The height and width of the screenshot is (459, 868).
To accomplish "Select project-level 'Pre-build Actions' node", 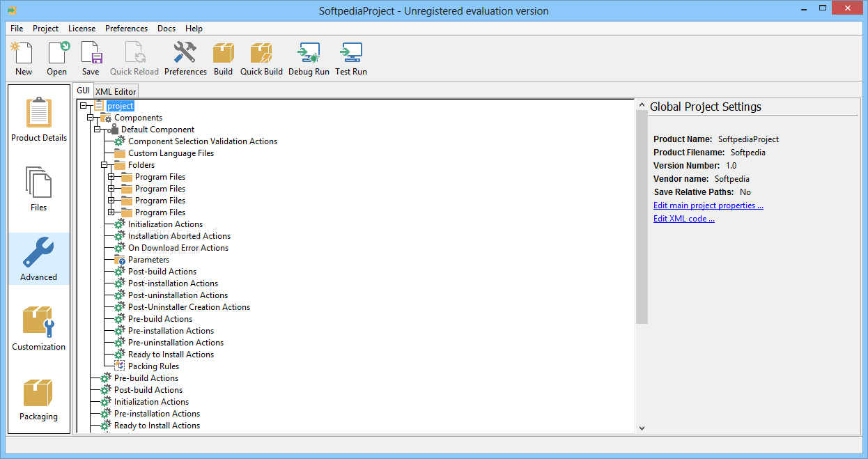I will (146, 378).
